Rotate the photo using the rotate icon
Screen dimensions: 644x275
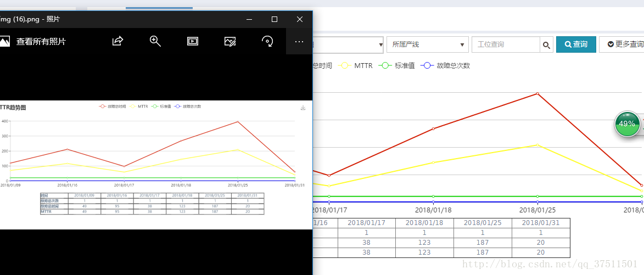[x=267, y=41]
